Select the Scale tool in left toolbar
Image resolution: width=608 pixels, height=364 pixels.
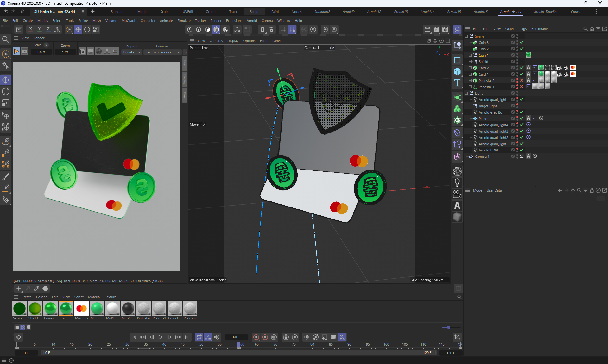(x=6, y=103)
